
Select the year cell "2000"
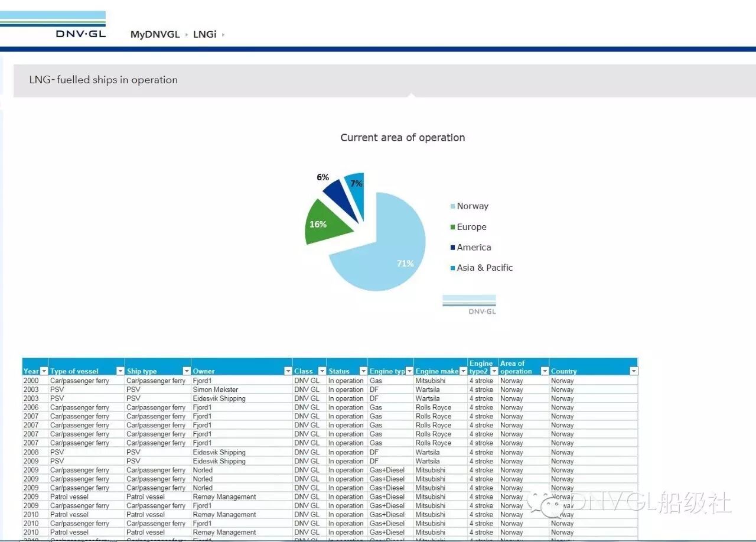click(x=31, y=381)
